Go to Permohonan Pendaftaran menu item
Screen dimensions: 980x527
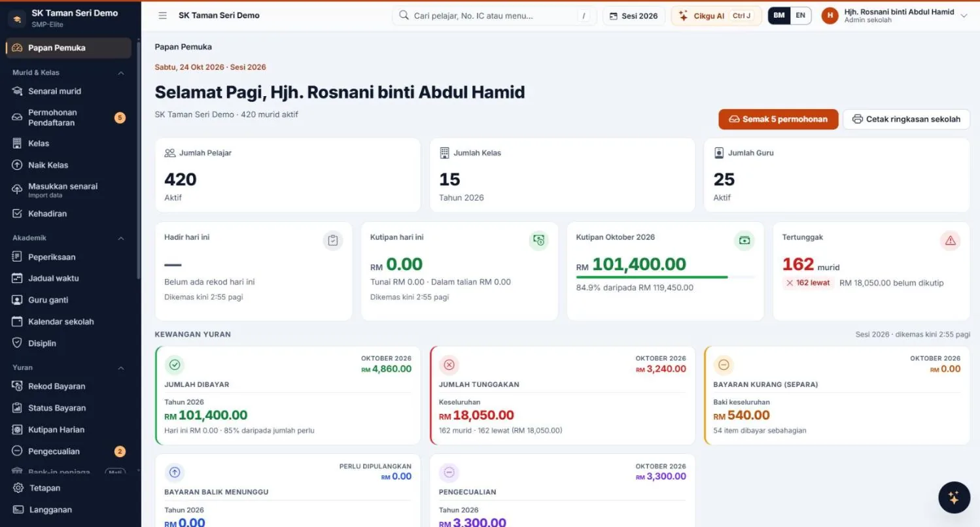[68, 118]
